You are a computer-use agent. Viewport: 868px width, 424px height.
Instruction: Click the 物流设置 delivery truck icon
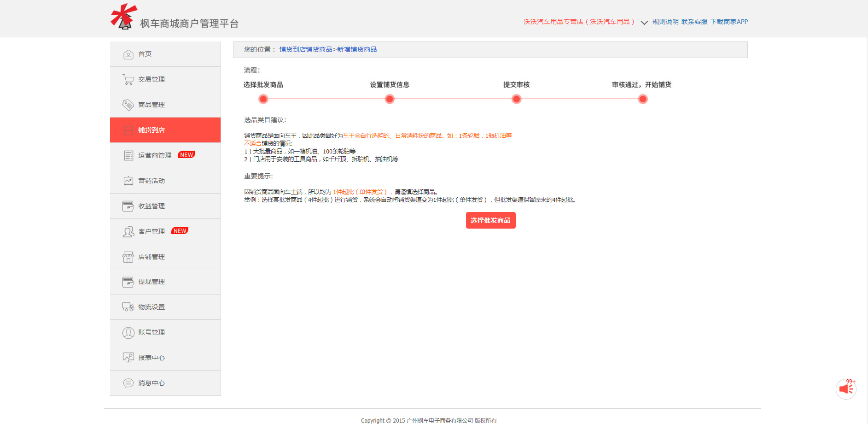(128, 306)
